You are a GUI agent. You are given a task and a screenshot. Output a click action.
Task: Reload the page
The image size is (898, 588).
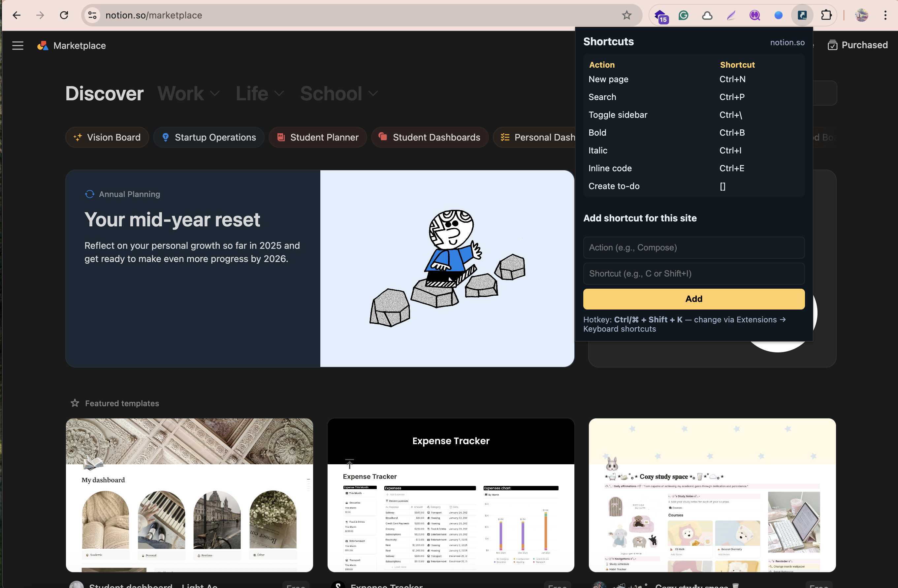click(x=64, y=15)
